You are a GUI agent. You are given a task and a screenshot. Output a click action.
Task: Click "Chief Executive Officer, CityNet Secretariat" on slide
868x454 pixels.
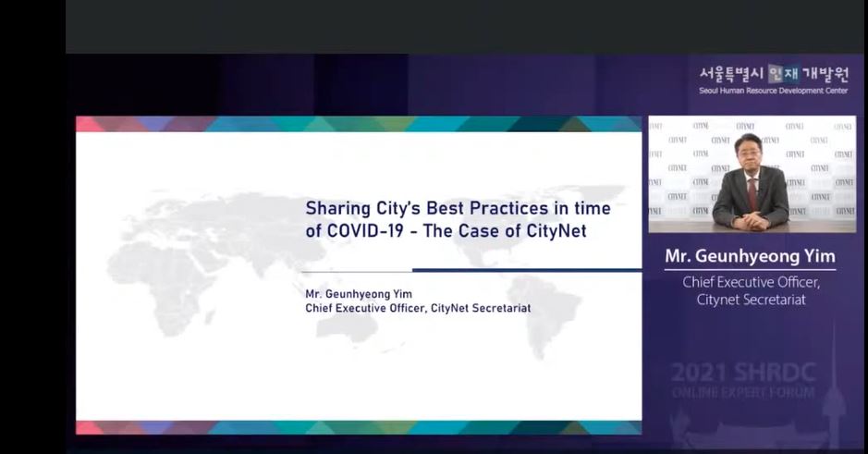click(418, 308)
